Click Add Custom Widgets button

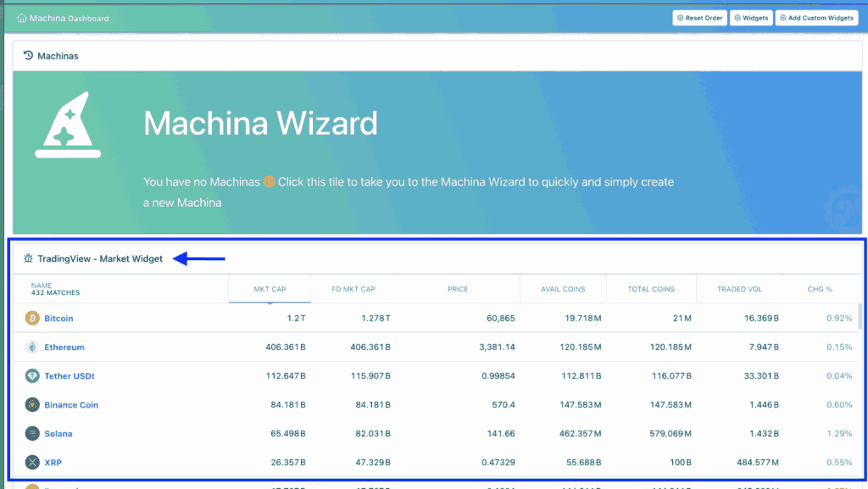point(816,18)
